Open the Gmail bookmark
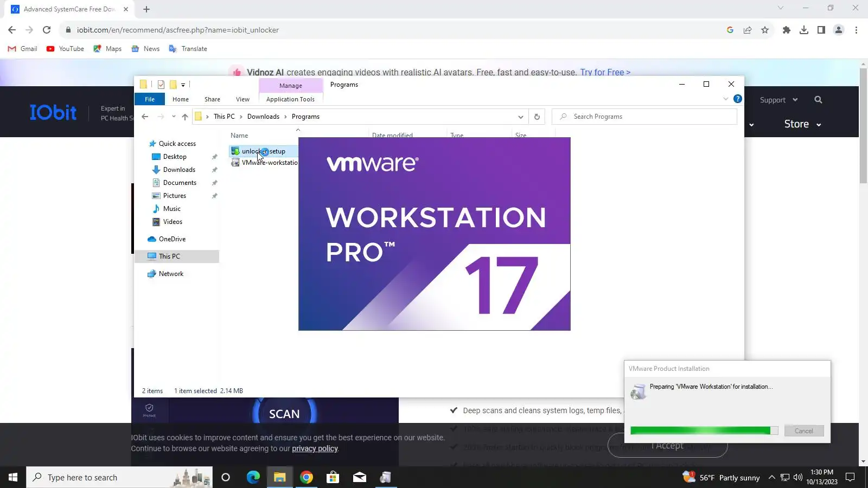 point(23,49)
